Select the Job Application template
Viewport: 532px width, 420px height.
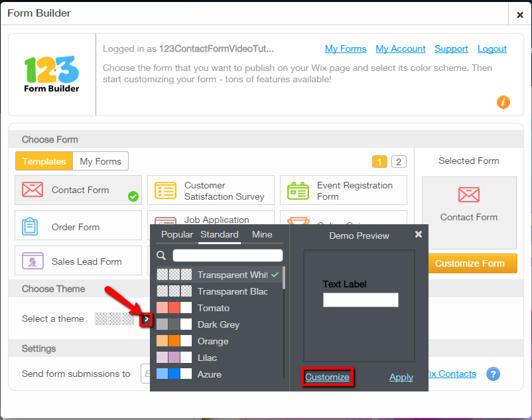(211, 218)
